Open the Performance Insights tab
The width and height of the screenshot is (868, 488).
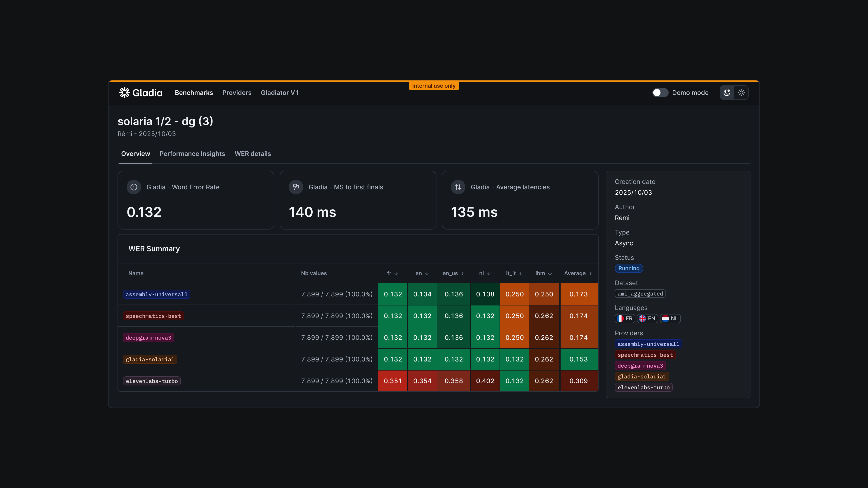(x=192, y=154)
